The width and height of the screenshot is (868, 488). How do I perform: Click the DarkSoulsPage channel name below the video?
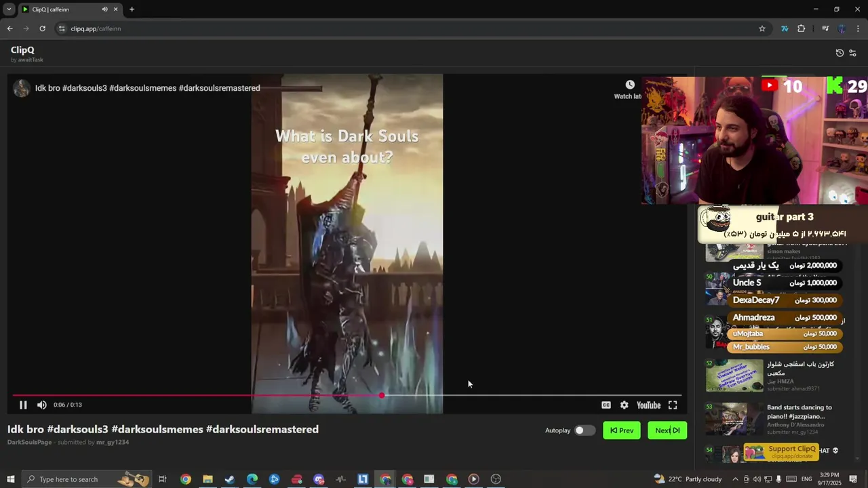tap(30, 443)
